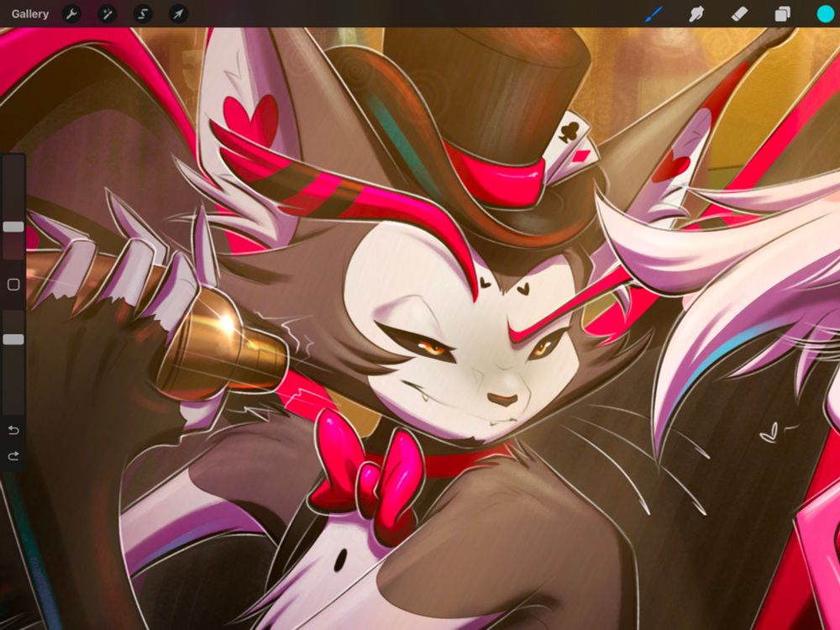Open the Gallery view
This screenshot has height=630, width=840.
[30, 14]
